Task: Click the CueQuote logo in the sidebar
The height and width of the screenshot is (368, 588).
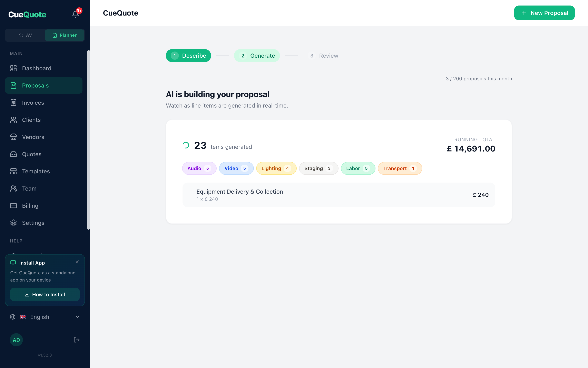Action: point(27,15)
